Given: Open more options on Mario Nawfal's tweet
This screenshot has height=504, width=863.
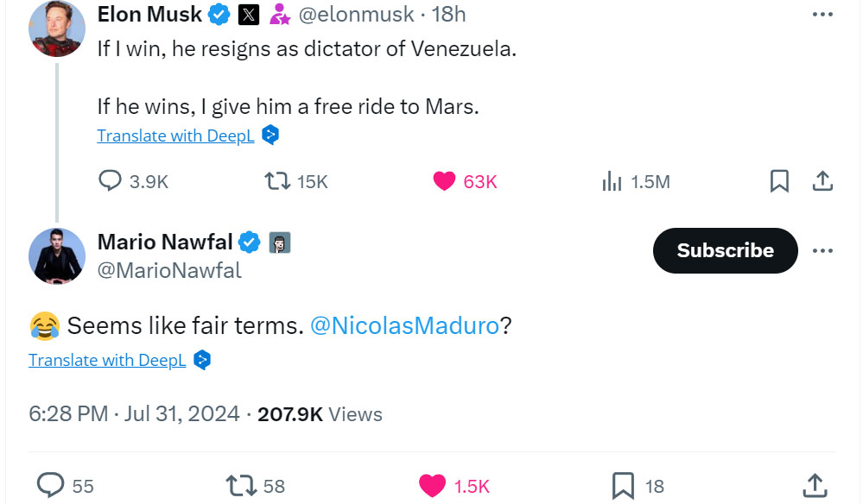Looking at the screenshot, I should [823, 250].
